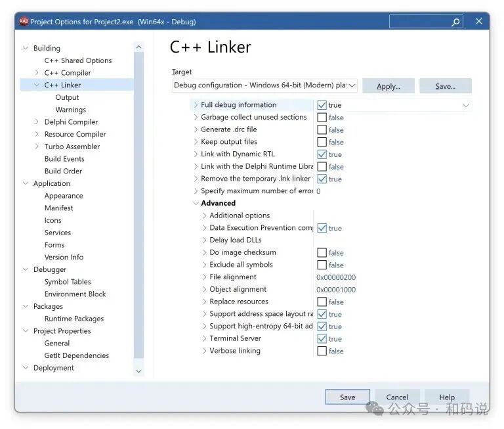Click the tree panel vertical scrollbar thumb
This screenshot has width=504, height=429.
tap(138, 205)
